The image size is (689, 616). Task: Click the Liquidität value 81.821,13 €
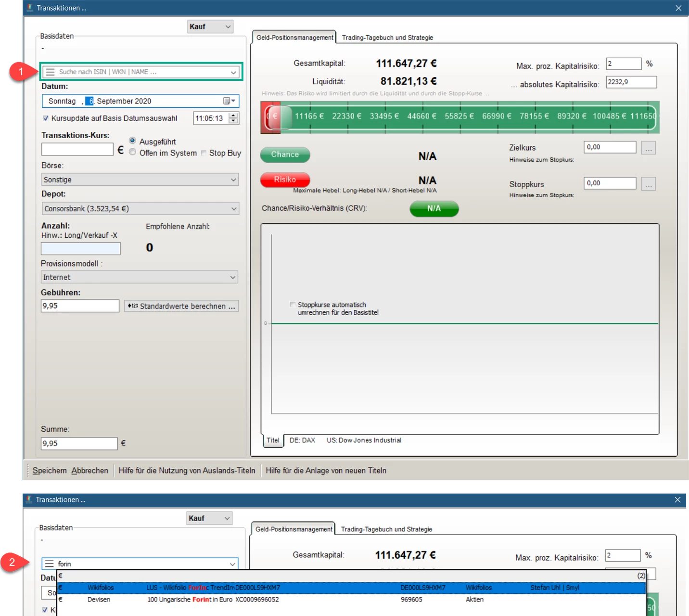pos(408,81)
